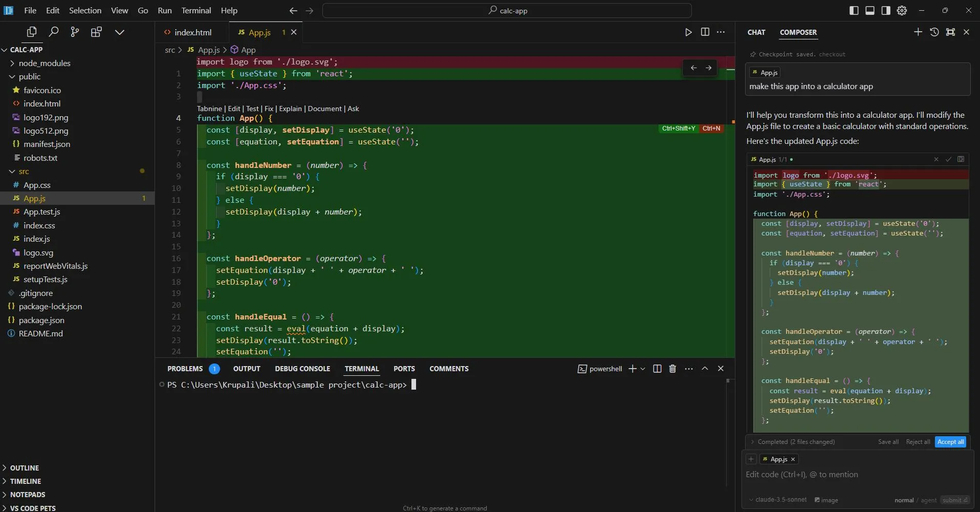Click the calc-app command center search box
This screenshot has width=980, height=512.
pyautogui.click(x=507, y=10)
